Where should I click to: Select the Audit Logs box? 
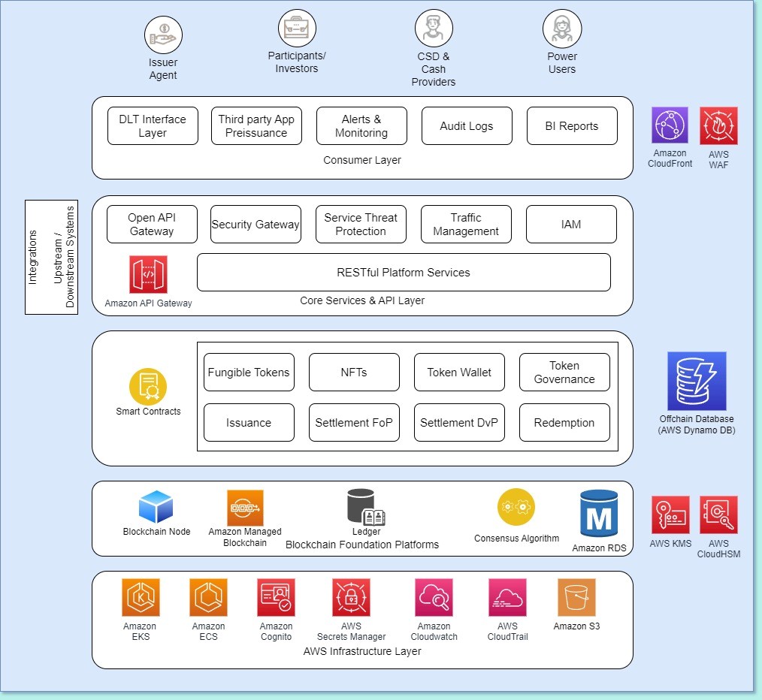467,125
